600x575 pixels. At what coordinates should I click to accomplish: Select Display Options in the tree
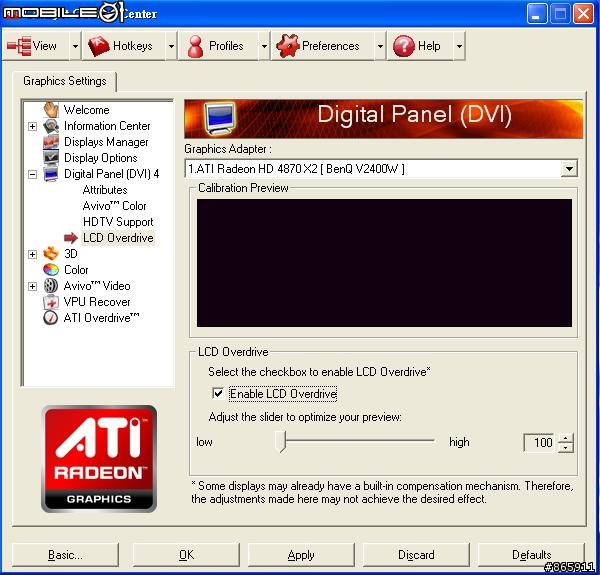point(101,158)
